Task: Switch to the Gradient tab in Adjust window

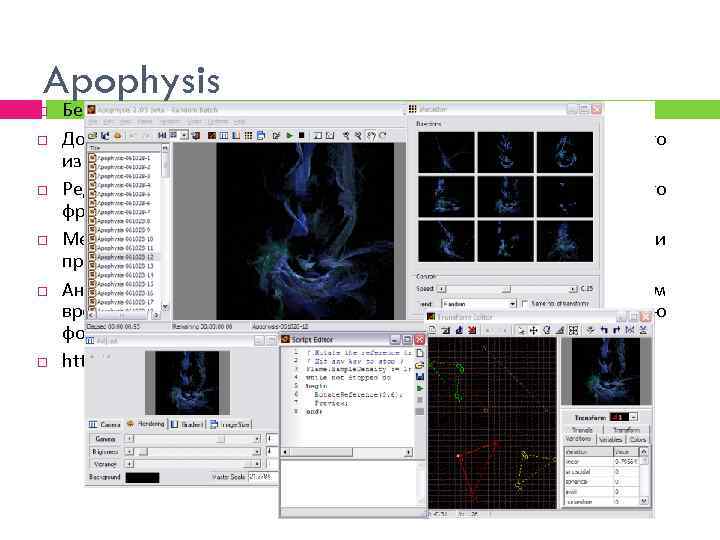Action: point(187,424)
